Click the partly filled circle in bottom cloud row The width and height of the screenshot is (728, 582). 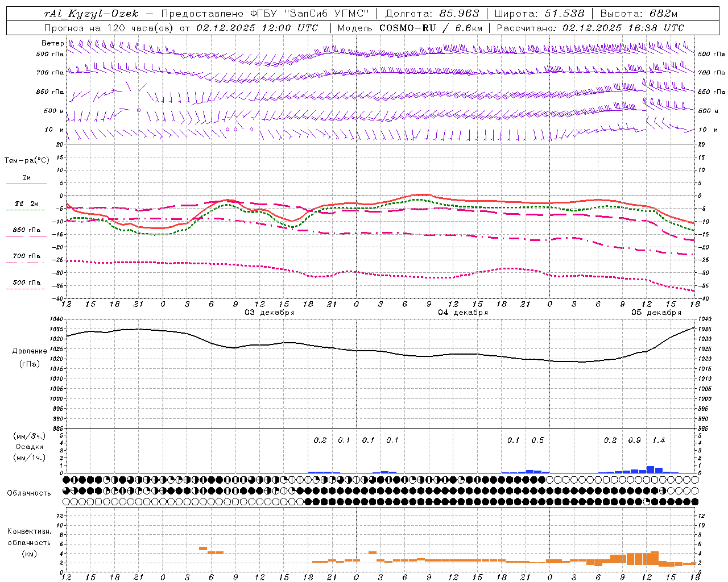pyautogui.click(x=646, y=502)
